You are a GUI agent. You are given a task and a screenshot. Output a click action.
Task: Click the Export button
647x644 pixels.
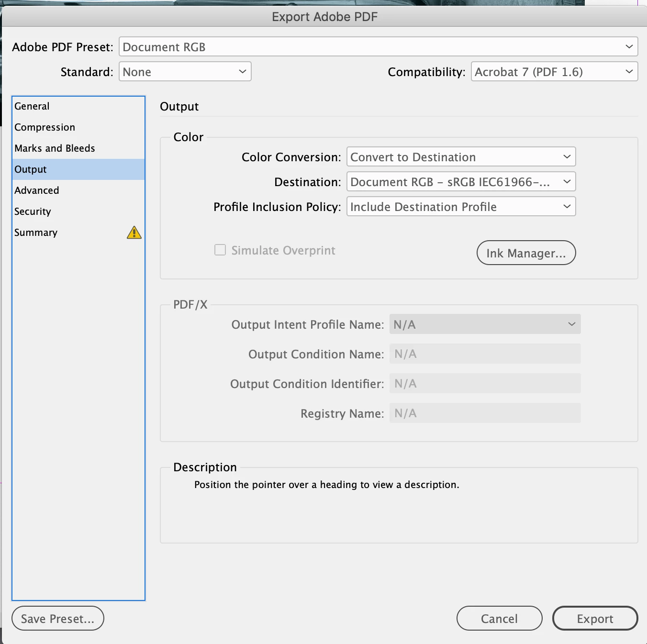pyautogui.click(x=595, y=618)
